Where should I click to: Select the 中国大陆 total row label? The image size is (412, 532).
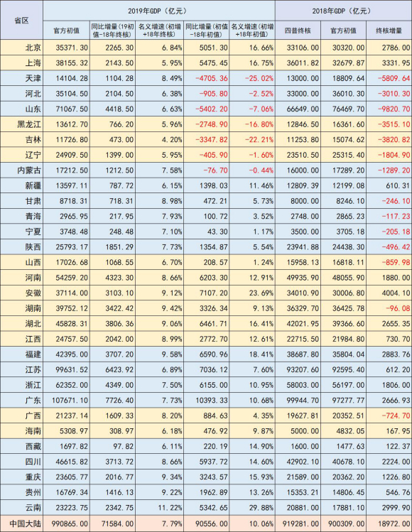(x=22, y=523)
